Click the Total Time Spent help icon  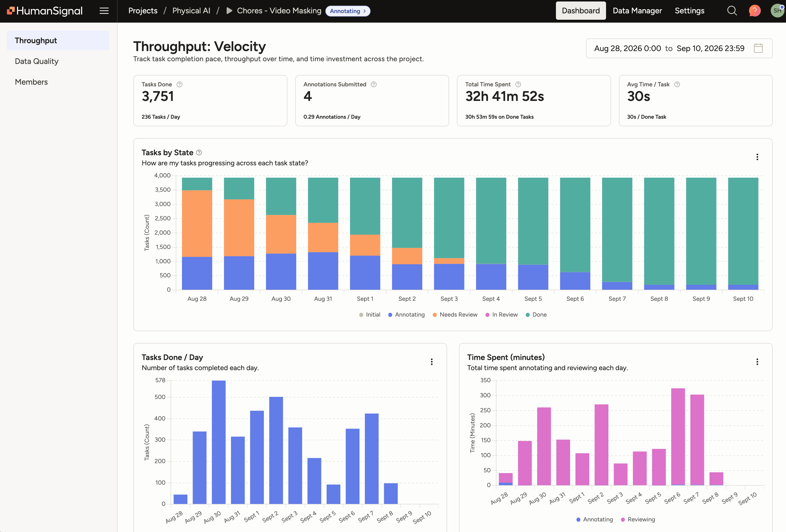coord(518,84)
